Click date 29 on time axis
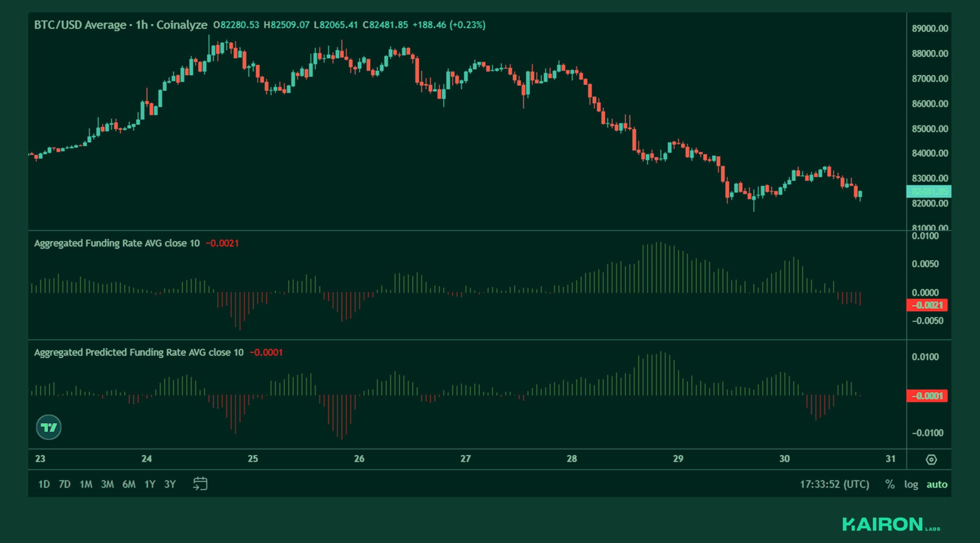980x543 pixels. pyautogui.click(x=678, y=459)
